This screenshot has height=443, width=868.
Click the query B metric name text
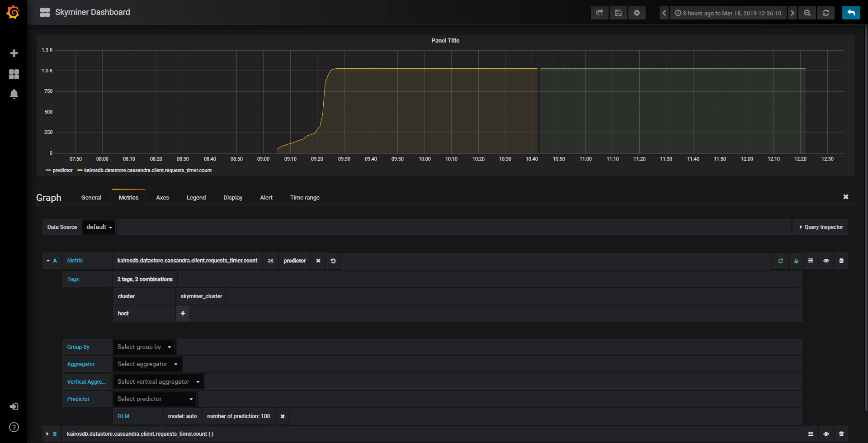[x=140, y=434]
